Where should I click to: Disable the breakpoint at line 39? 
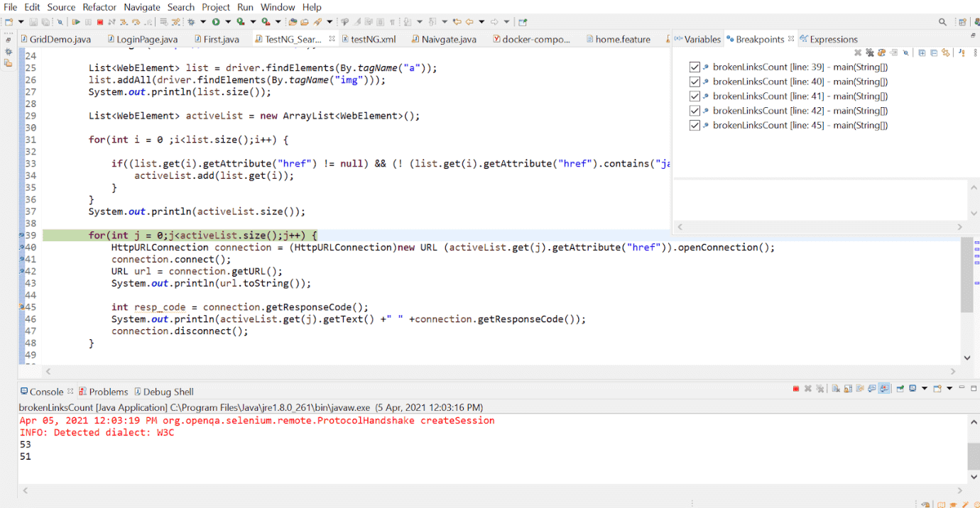[694, 67]
